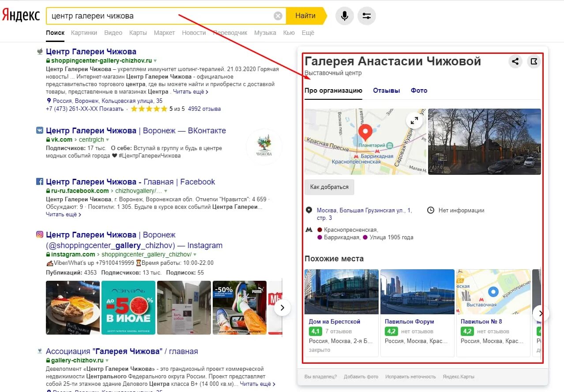Open the Отзывы tab in the organization card
This screenshot has width=564, height=392.
pyautogui.click(x=386, y=90)
